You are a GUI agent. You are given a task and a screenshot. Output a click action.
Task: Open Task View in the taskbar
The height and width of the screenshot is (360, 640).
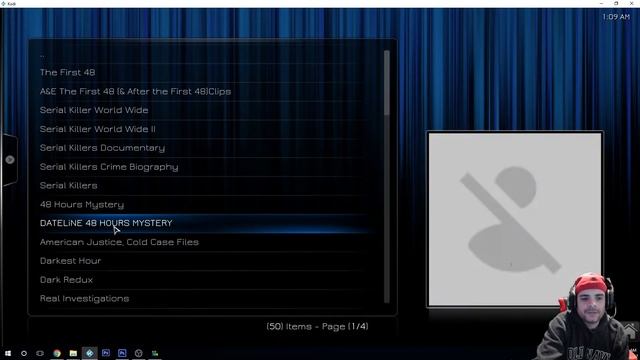tap(40, 353)
